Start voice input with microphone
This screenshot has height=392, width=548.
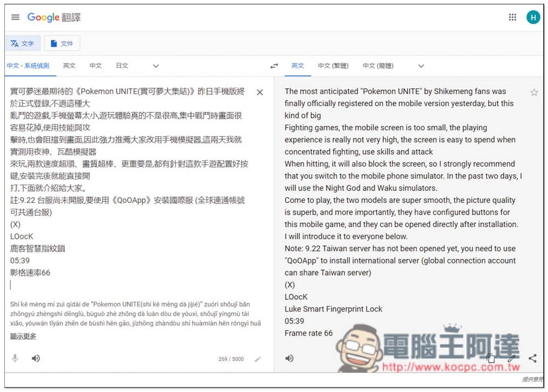[15, 358]
